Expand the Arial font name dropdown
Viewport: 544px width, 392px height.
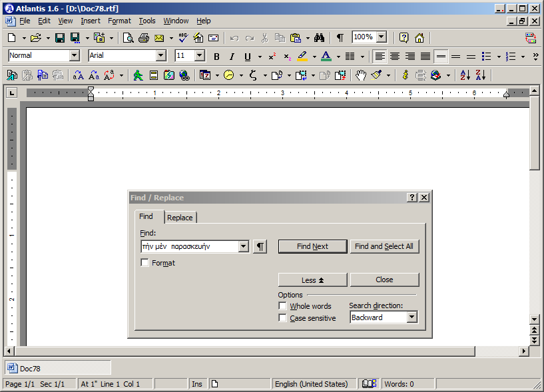(x=160, y=56)
